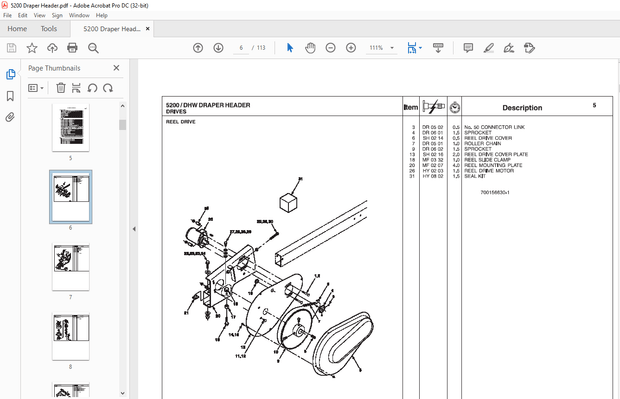The image size is (620, 399).
Task: Select the highlighter pen tool
Action: (x=489, y=48)
